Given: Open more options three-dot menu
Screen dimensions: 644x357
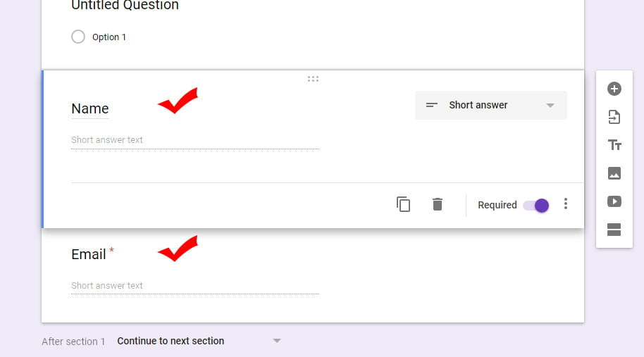Looking at the screenshot, I should coord(566,204).
